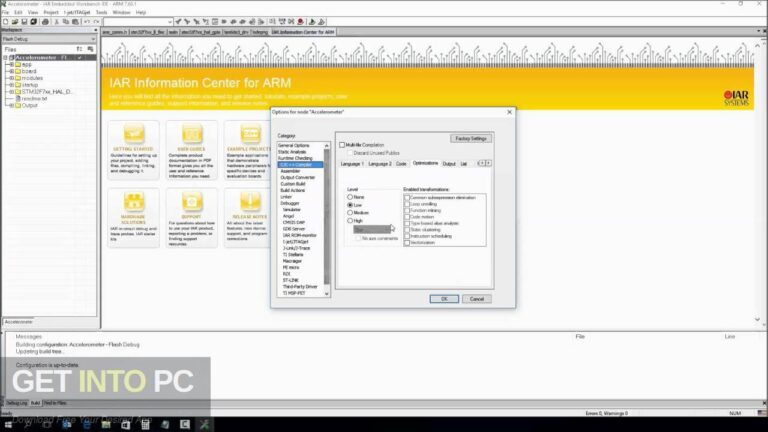Viewport: 768px width, 432px height.
Task: Click OK in the Options dialog
Action: click(x=444, y=299)
